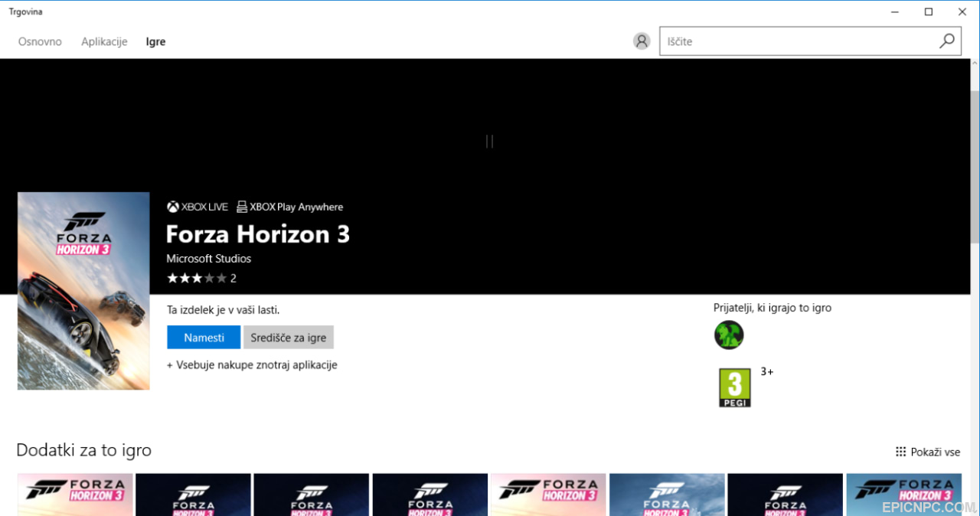Click the search magnifier icon
This screenshot has height=516, width=980.
coord(947,41)
